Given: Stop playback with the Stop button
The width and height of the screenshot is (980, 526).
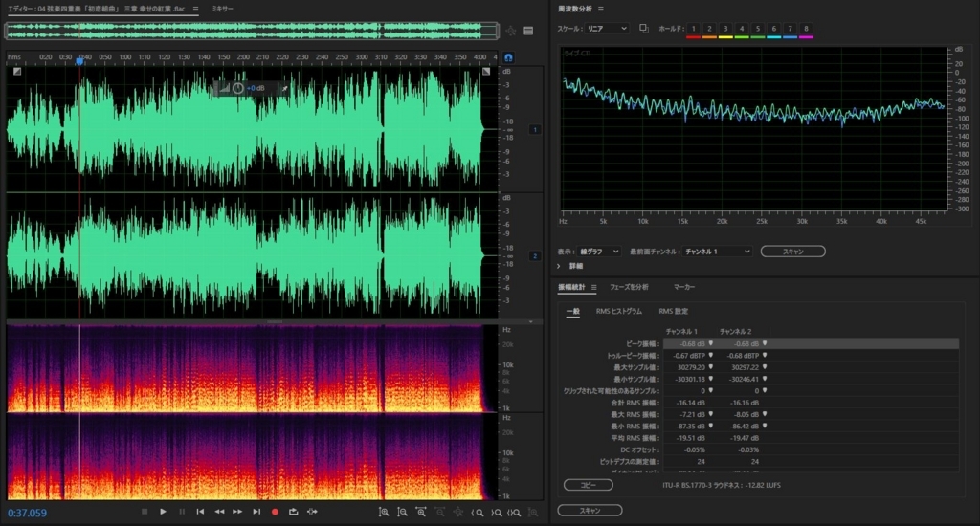Looking at the screenshot, I should pyautogui.click(x=145, y=512).
